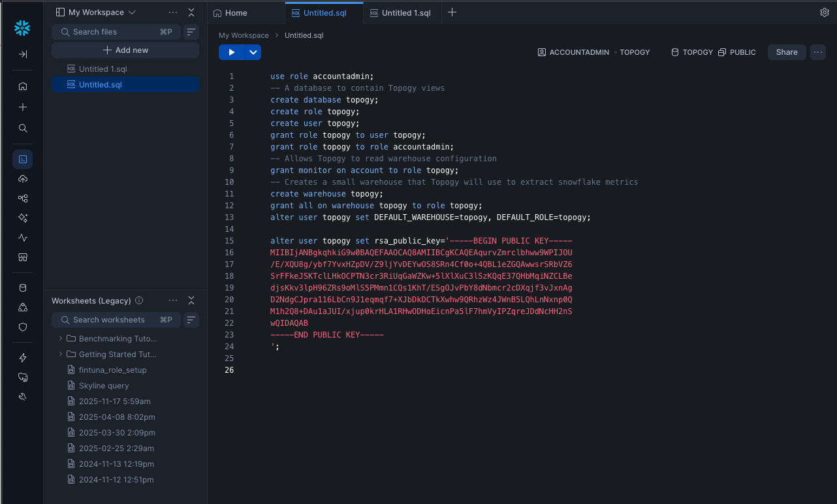
Task: Expand the sidebar navigation arrow
Action: point(23,54)
